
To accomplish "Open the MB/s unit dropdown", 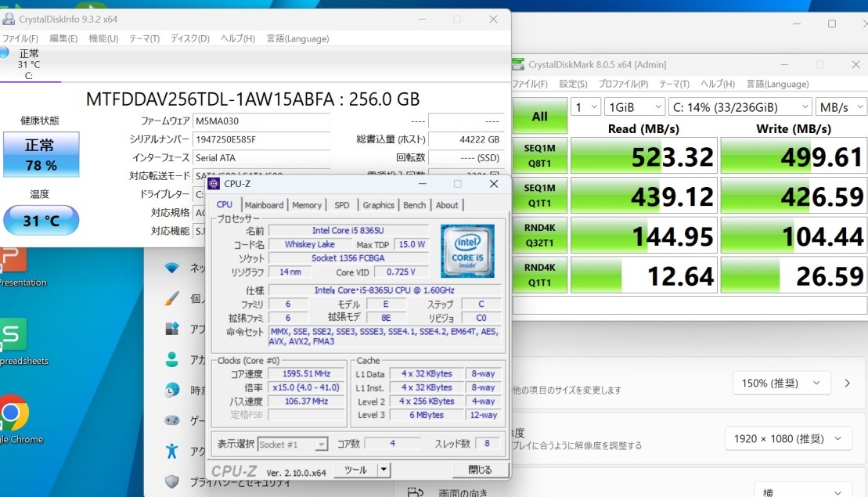I will coord(841,106).
